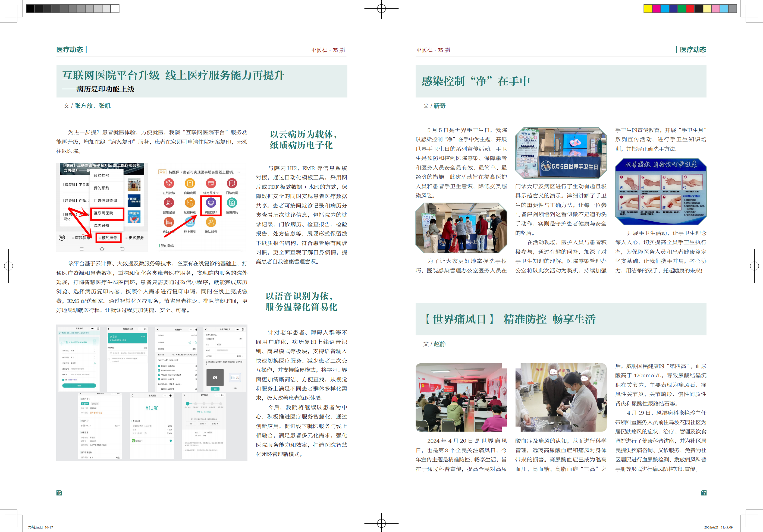This screenshot has height=532, width=763.
Task: Select the 微信支付 radio check
Action: pyautogui.click(x=171, y=441)
